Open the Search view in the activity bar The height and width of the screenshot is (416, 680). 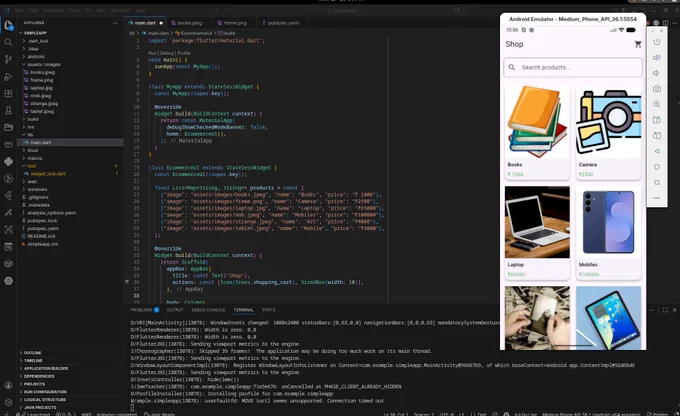click(x=8, y=42)
